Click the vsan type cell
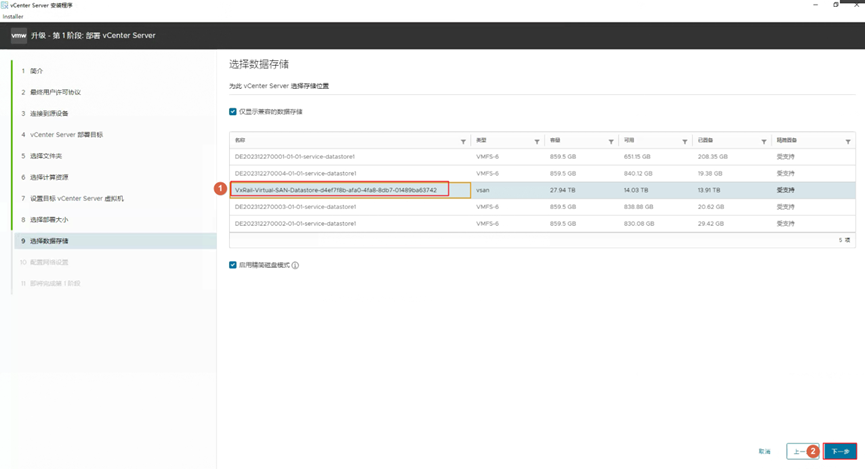Image resolution: width=865 pixels, height=469 pixels. (483, 190)
